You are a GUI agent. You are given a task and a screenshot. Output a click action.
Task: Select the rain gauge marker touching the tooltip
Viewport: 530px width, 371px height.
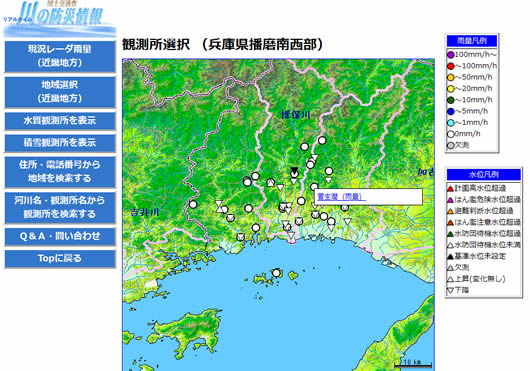(x=314, y=187)
